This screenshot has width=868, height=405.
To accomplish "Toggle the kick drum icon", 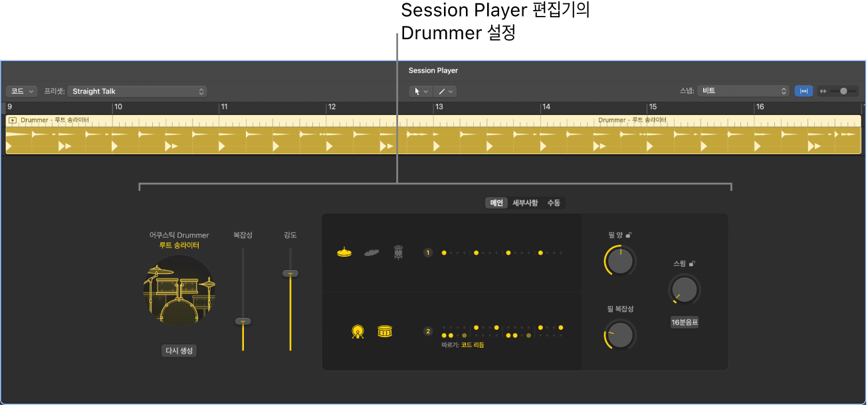I will click(358, 331).
